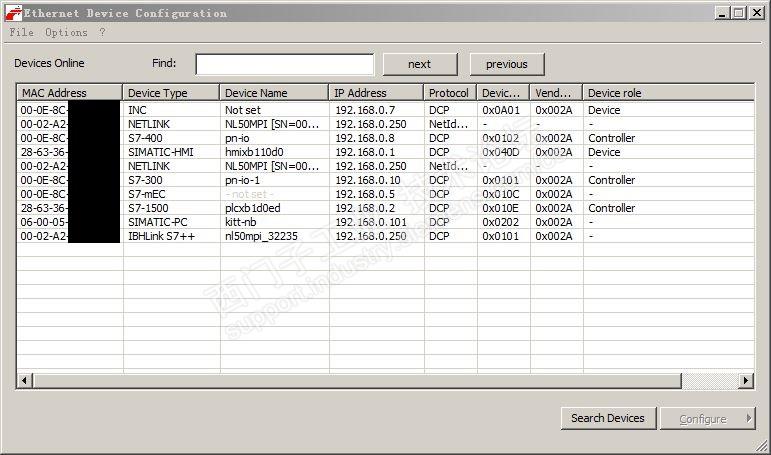Click the scrollbar right arrow
771x455 pixels.
click(x=746, y=380)
